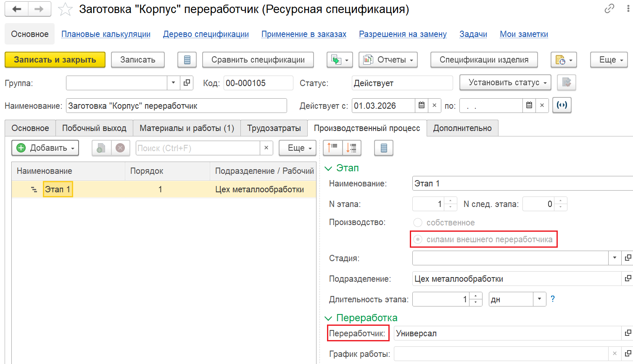Switch to the Побочный выход tab
Viewport: 633px width, 364px height.
[x=94, y=128]
